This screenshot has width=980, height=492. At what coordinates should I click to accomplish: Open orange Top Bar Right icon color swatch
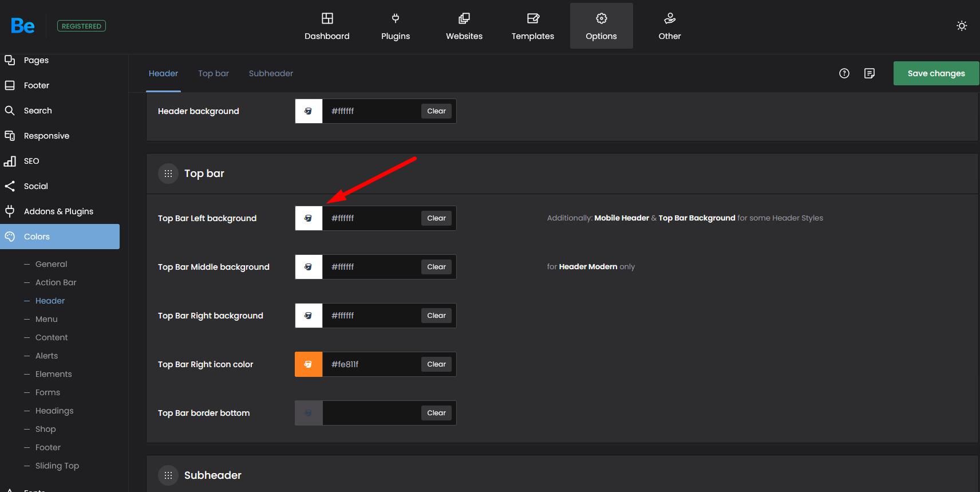coord(309,364)
